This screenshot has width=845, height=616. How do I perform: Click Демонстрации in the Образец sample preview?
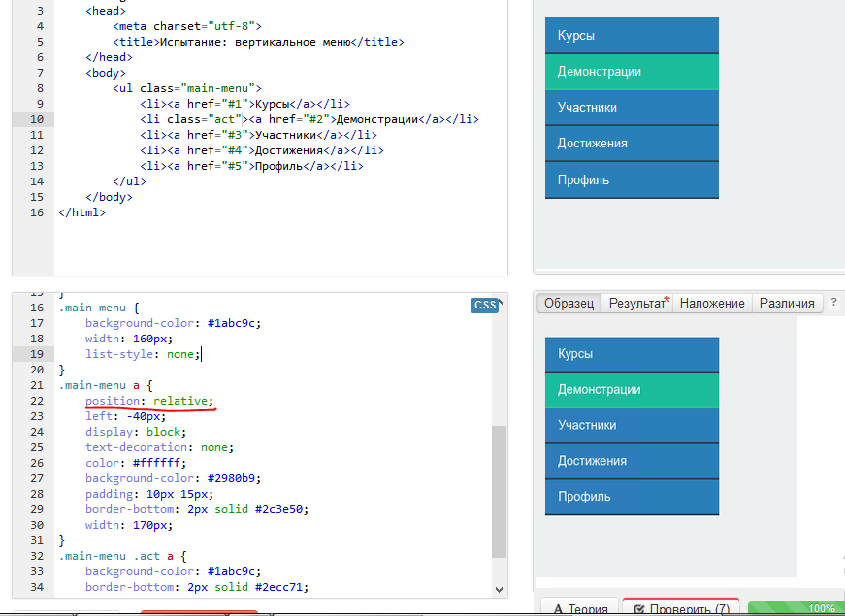632,390
